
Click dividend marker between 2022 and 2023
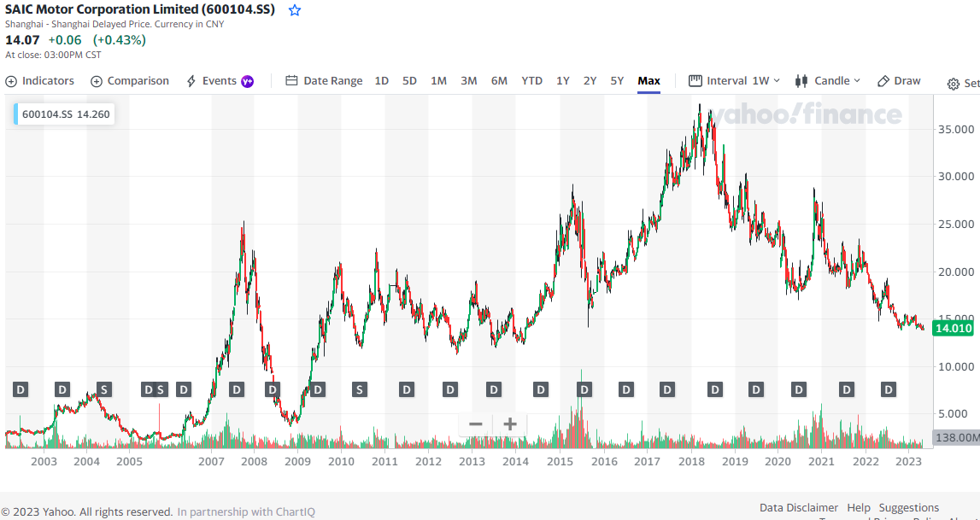click(x=888, y=390)
